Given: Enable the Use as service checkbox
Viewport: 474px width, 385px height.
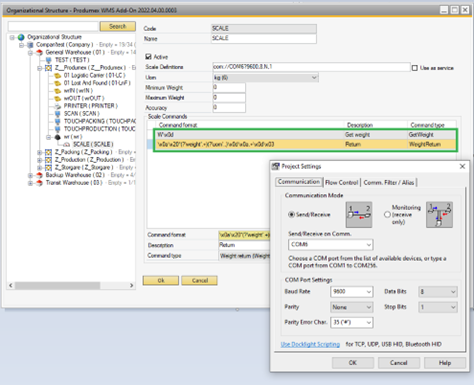Looking at the screenshot, I should pos(415,68).
